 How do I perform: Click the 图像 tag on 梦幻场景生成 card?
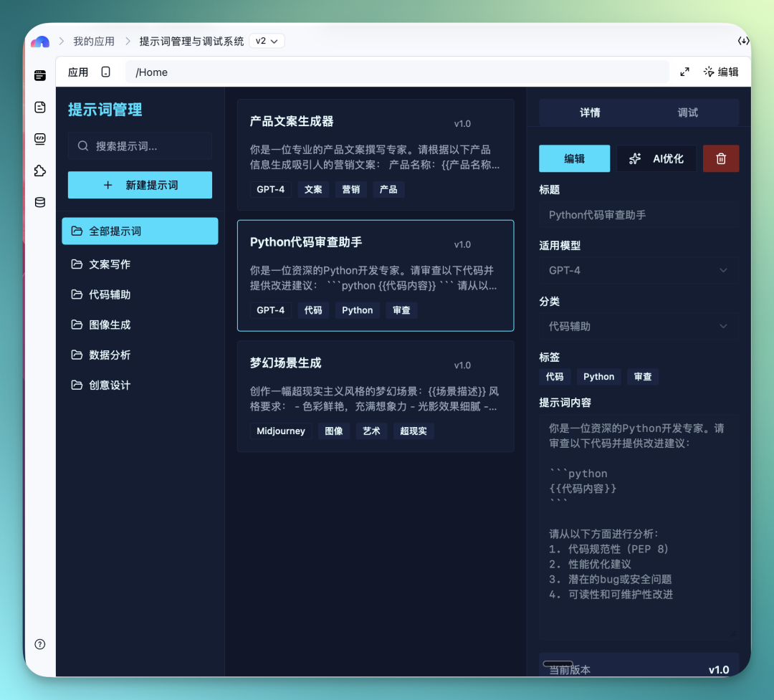[334, 431]
